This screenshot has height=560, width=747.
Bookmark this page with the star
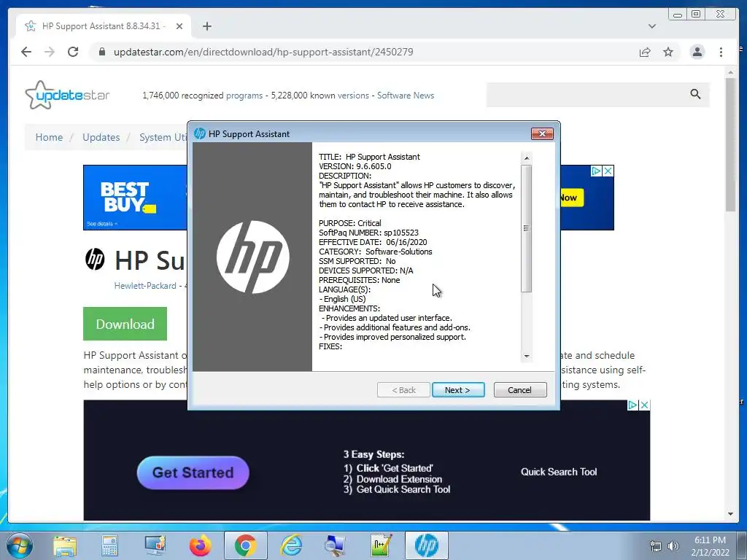[668, 52]
